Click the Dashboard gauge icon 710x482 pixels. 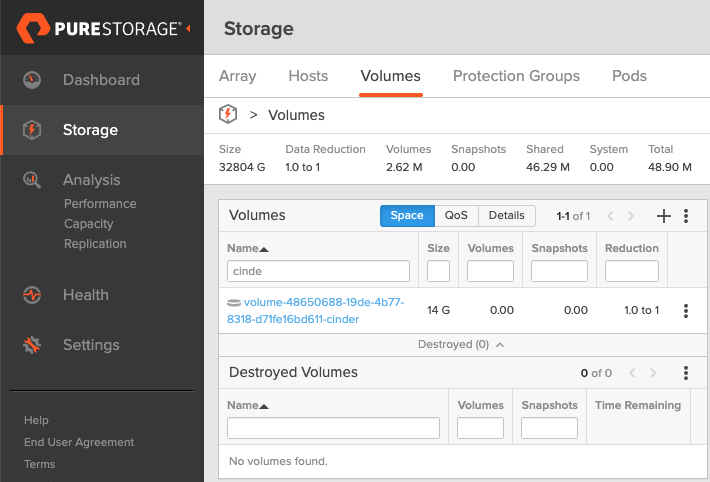click(x=32, y=80)
